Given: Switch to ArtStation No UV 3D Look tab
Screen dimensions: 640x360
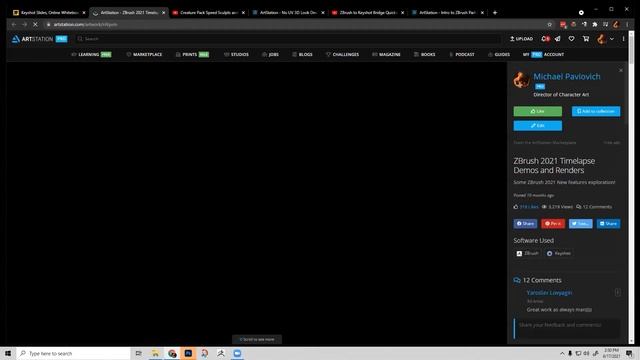Looking at the screenshot, I should tap(288, 13).
